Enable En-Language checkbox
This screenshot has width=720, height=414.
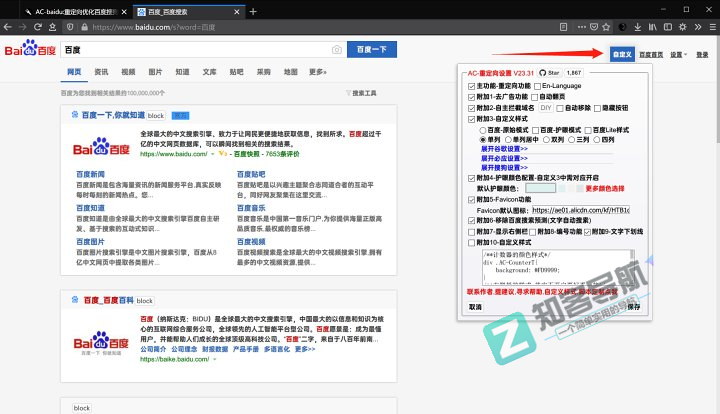(x=537, y=86)
